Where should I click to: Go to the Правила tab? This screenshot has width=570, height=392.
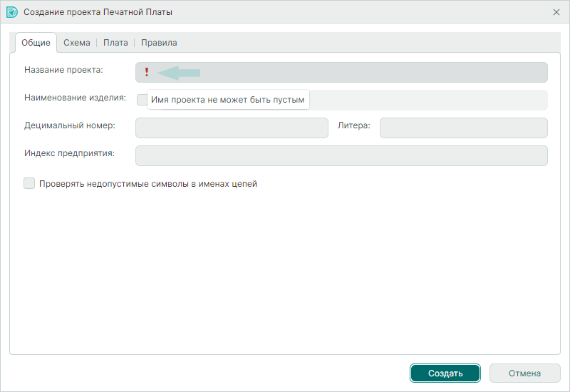tap(159, 43)
